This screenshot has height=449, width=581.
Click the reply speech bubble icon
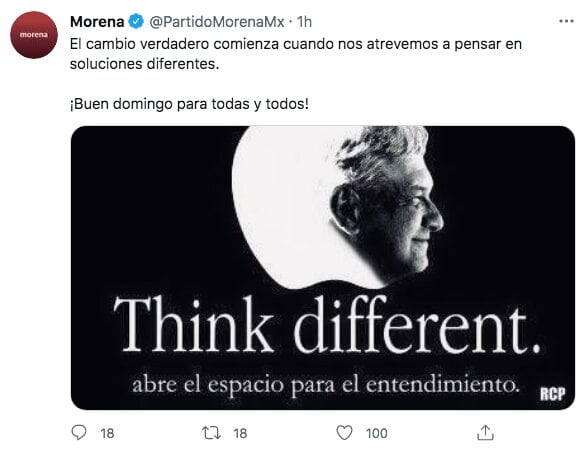pyautogui.click(x=79, y=432)
